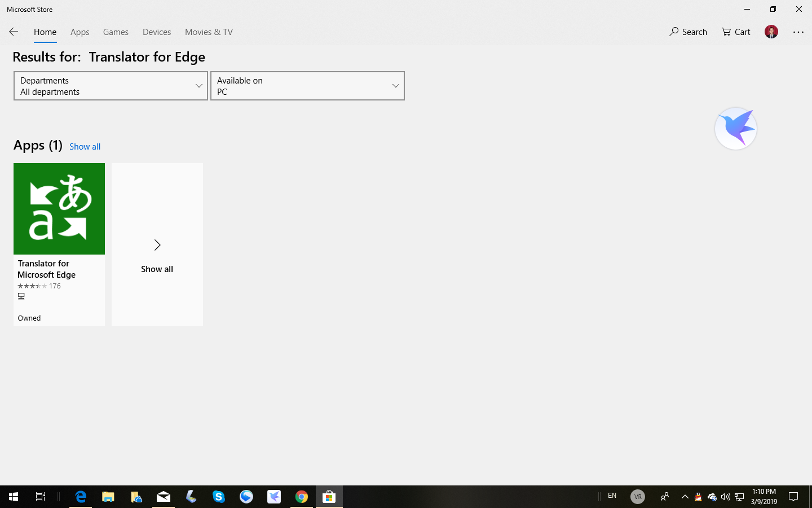The image size is (812, 508).
Task: Click the Owned label on the app card
Action: coord(29,318)
